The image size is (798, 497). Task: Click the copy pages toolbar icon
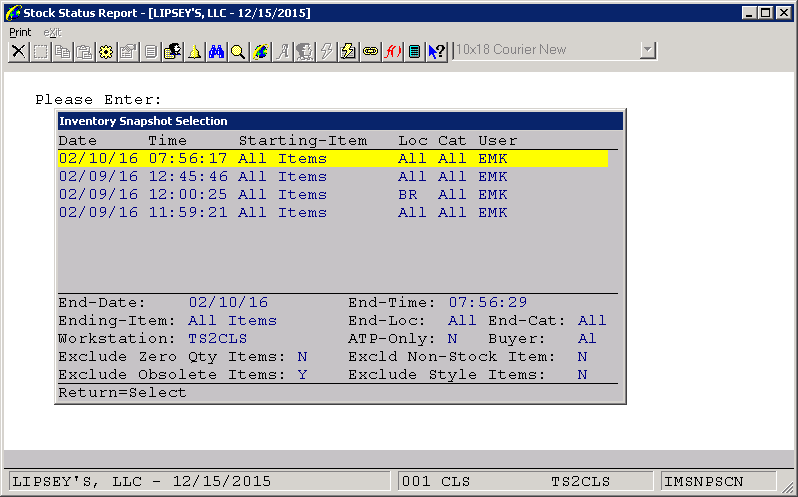coord(63,51)
